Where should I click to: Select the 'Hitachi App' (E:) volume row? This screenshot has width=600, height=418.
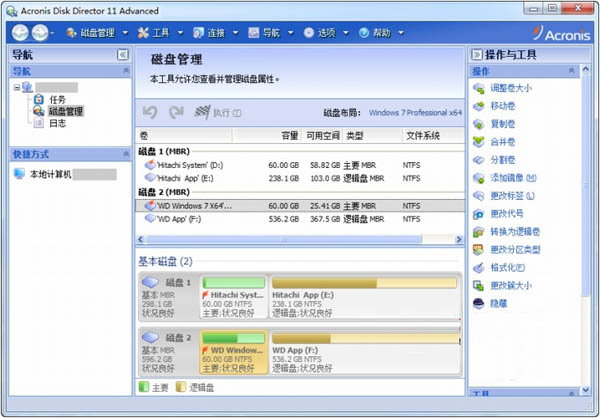[300, 178]
